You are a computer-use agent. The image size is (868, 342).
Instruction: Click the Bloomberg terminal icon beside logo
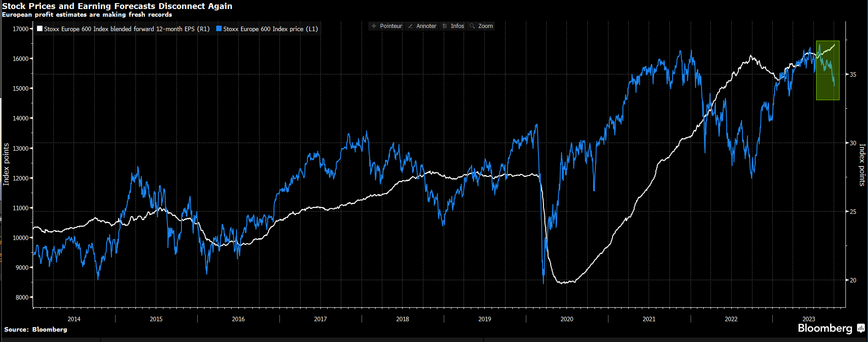(861, 328)
